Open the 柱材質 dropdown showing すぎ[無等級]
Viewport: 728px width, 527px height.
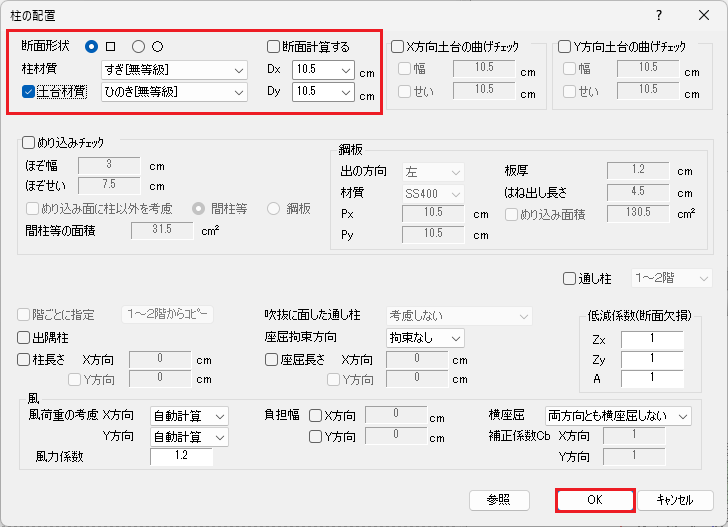174,70
